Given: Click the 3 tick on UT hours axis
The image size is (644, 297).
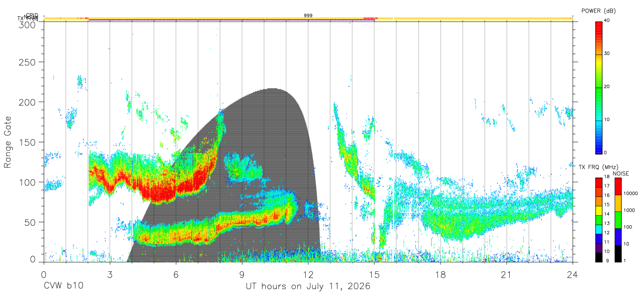Looking at the screenshot, I should coord(110,274).
